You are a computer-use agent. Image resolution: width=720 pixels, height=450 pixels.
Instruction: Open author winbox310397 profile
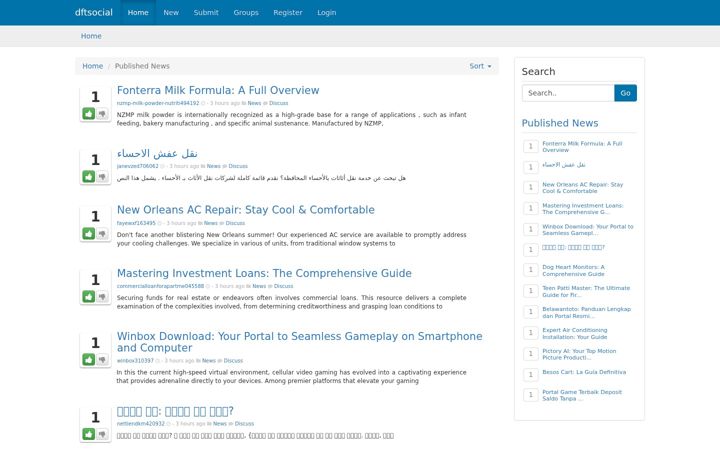coord(135,361)
